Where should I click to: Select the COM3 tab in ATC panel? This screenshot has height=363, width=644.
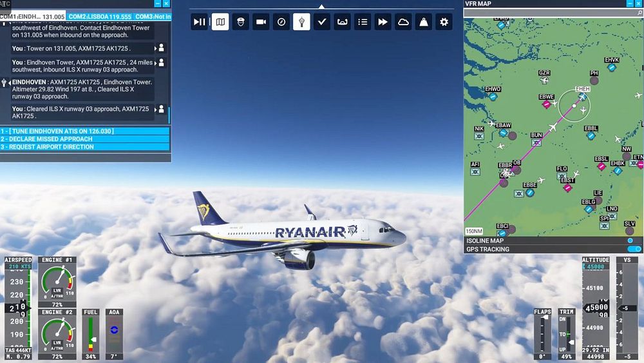[153, 17]
